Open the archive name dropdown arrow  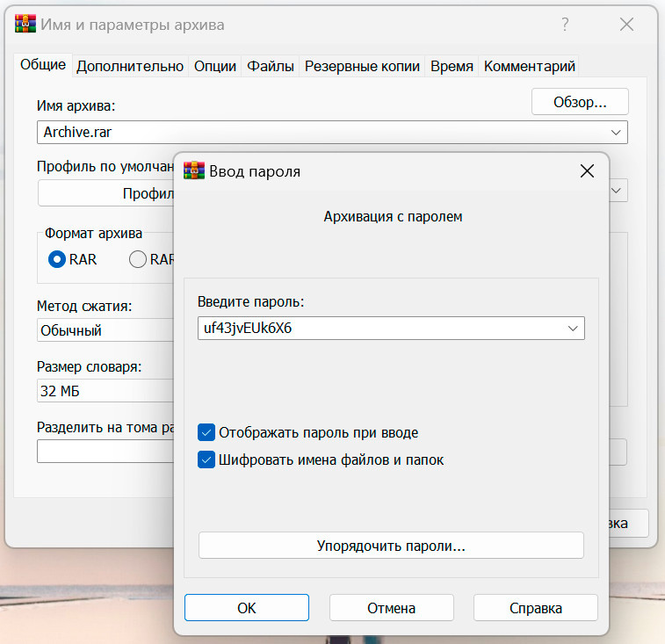[x=616, y=133]
